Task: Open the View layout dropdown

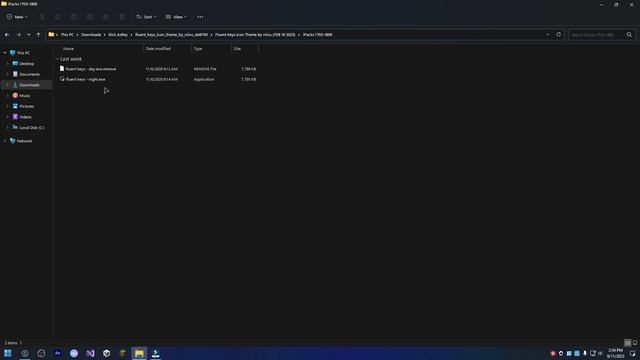Action: tap(176, 17)
